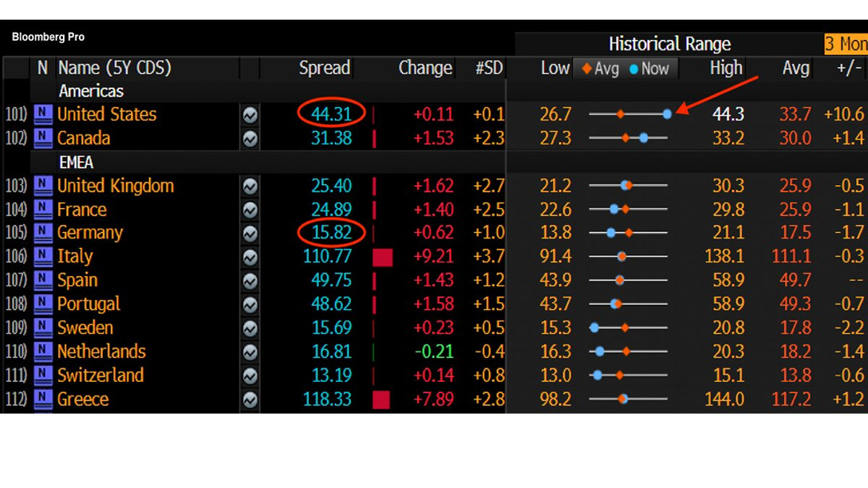Click the news N icon for Spain
Screen dimensions: 868x488
[42, 281]
